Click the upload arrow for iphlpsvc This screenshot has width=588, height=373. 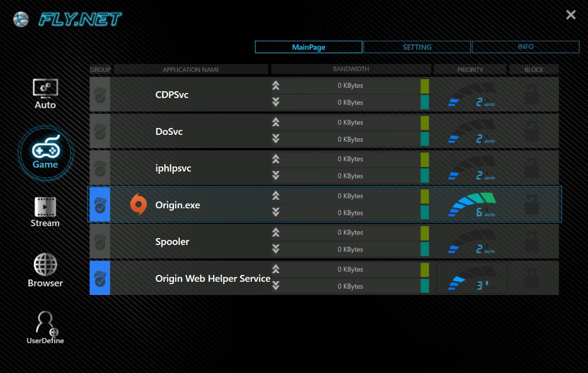click(276, 159)
